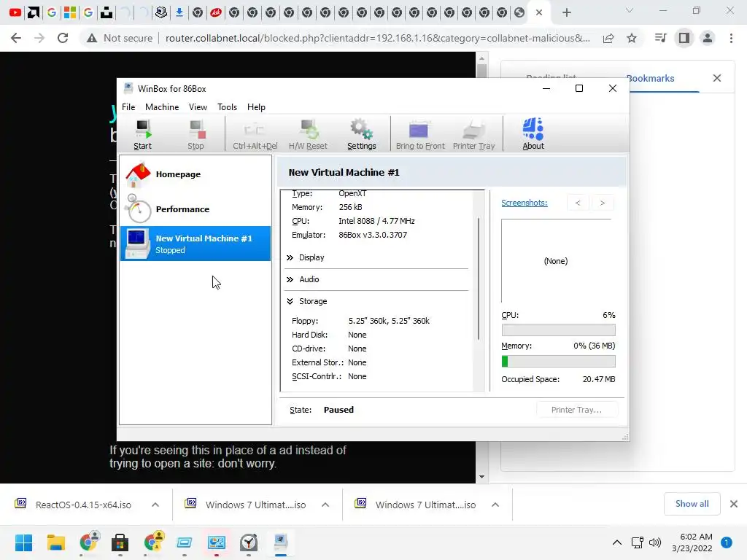Screen dimensions: 747x560
Task: Switch to Bookmarks tab in side panel
Action: click(650, 79)
